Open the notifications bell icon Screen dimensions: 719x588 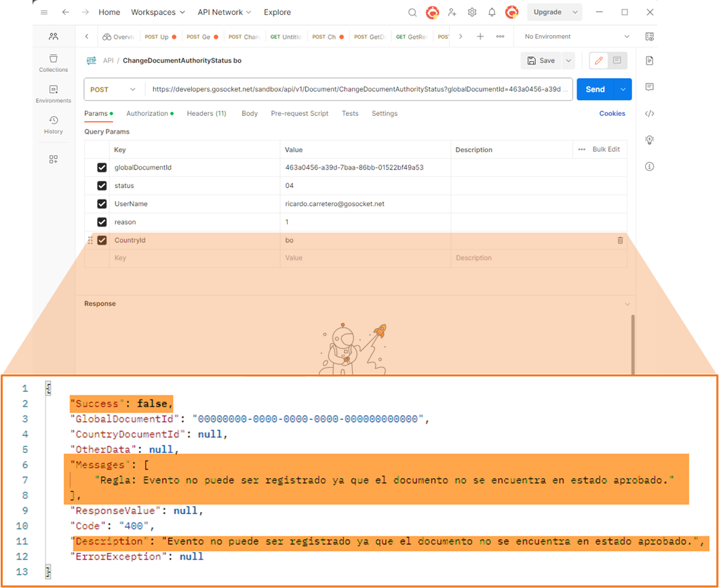pos(492,12)
